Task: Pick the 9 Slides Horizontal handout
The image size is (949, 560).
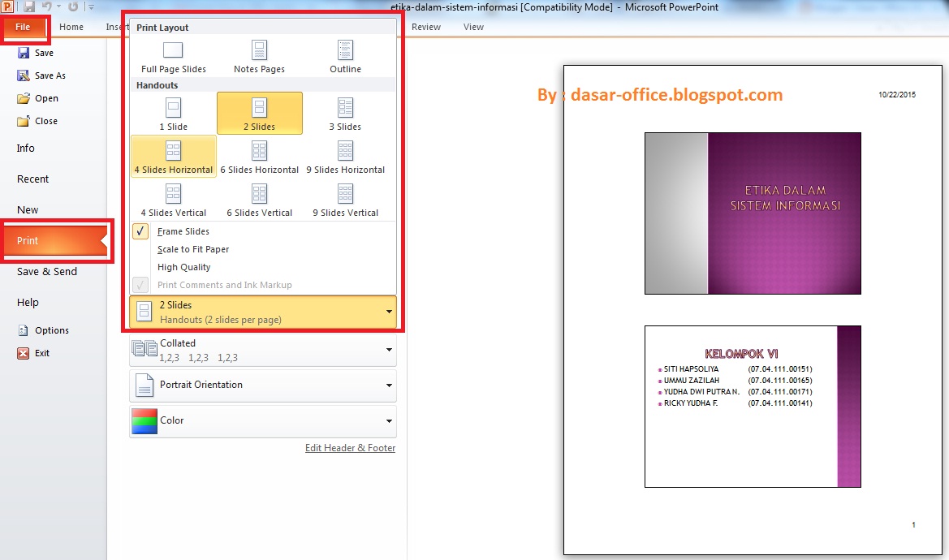Action: click(x=345, y=156)
